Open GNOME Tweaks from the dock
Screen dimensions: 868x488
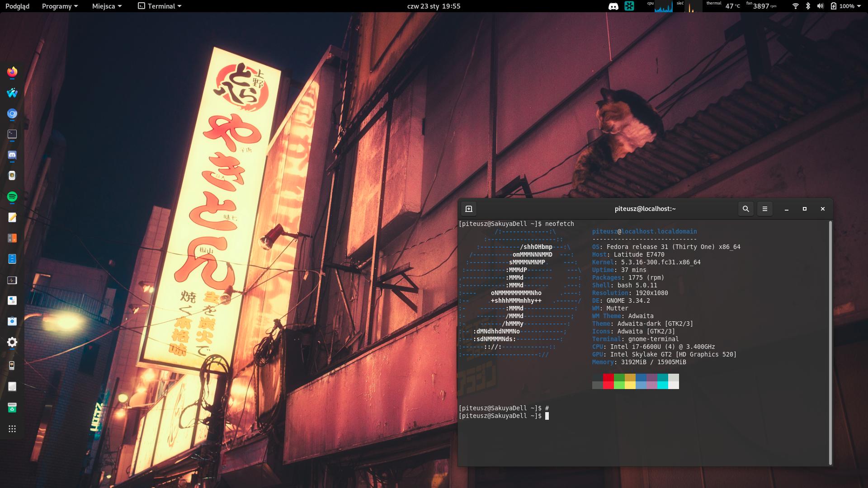(12, 300)
